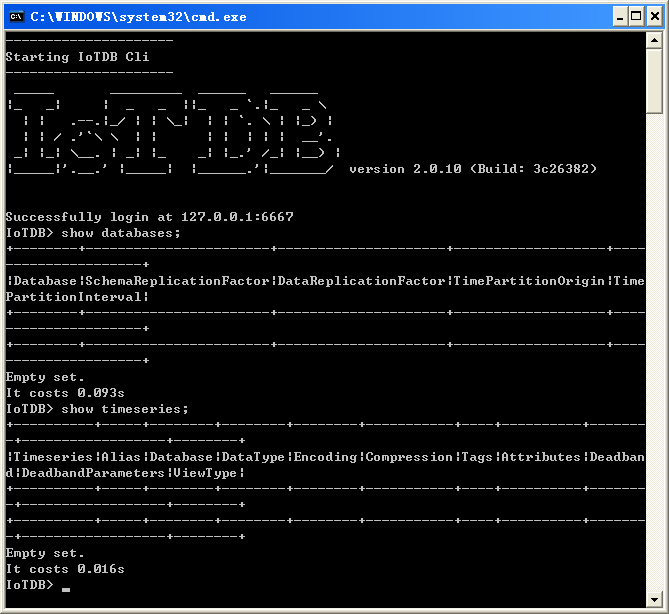The image size is (669, 614).
Task: Click the DataType column header
Action: (x=253, y=457)
